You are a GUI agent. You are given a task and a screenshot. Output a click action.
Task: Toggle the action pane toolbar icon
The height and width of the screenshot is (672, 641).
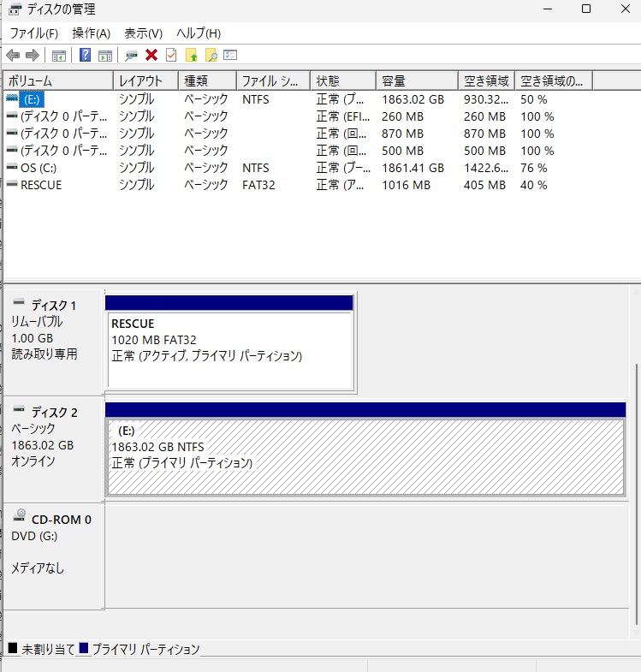[105, 56]
